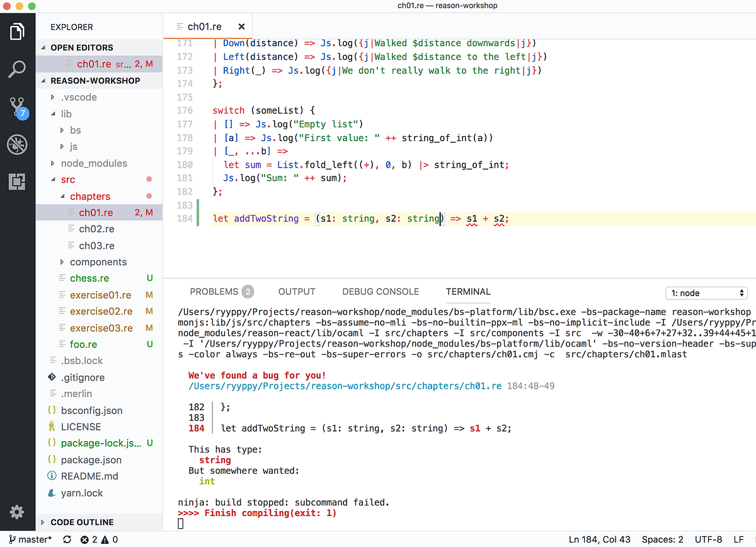
Task: Click the errors indicator showing 2 errors
Action: point(87,539)
